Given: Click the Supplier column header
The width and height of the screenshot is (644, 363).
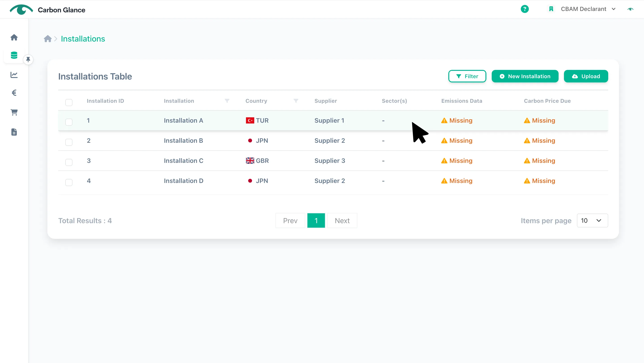Looking at the screenshot, I should [x=326, y=101].
